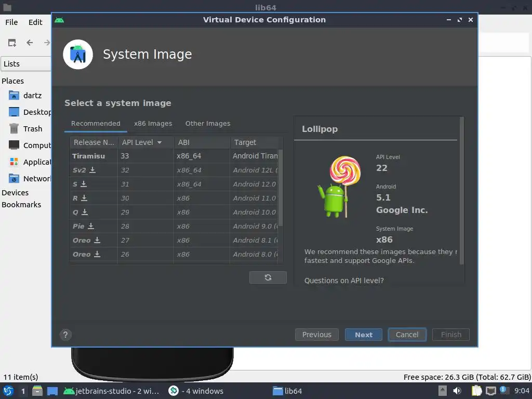Open the Lists dropdown in file manager

26,64
